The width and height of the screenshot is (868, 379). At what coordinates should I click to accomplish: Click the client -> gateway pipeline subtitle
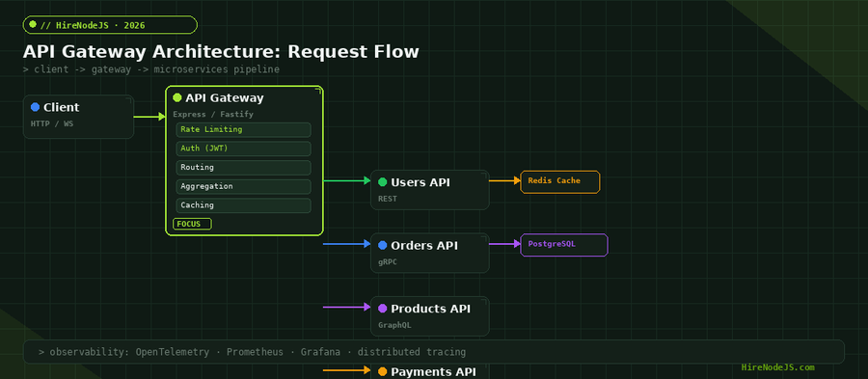click(x=151, y=69)
